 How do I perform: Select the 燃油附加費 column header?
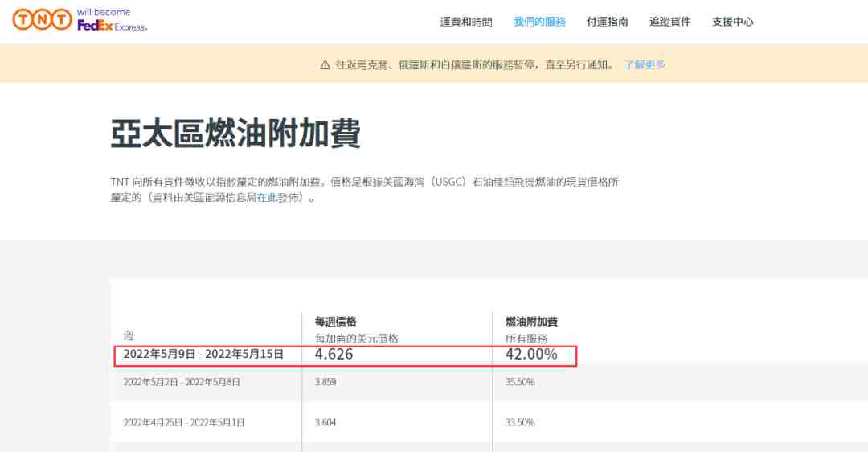531,321
